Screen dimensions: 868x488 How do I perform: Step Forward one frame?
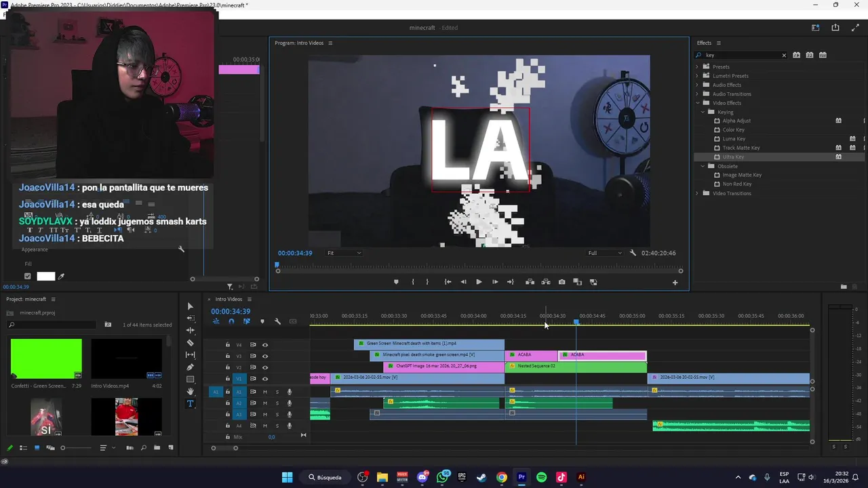(495, 282)
